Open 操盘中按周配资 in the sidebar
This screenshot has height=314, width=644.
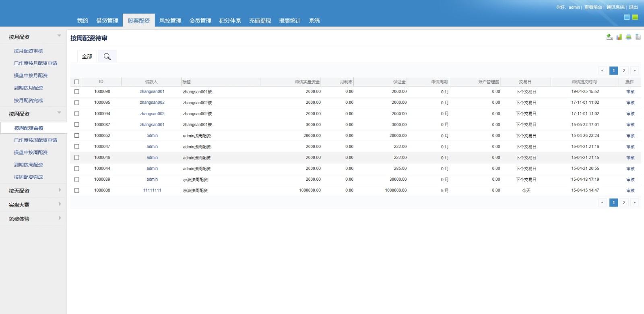coord(31,153)
